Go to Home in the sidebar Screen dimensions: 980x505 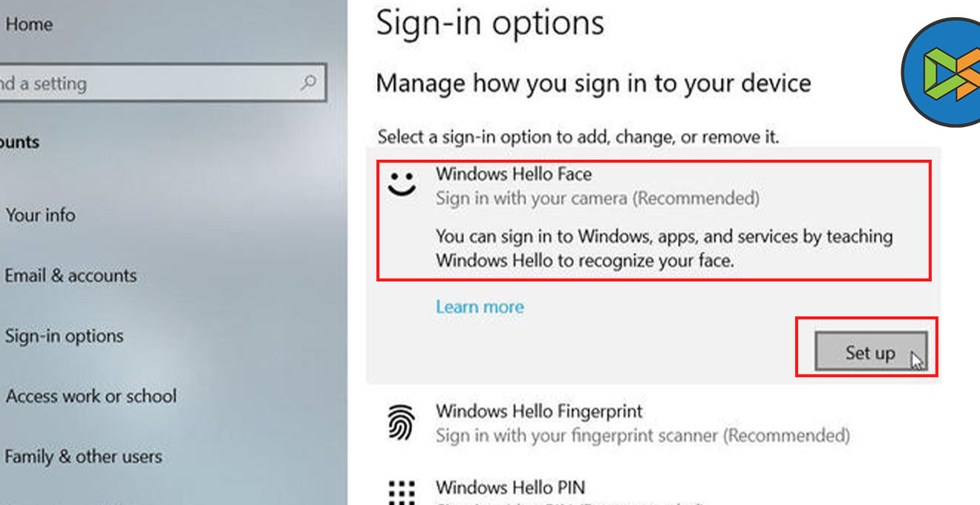pos(29,24)
